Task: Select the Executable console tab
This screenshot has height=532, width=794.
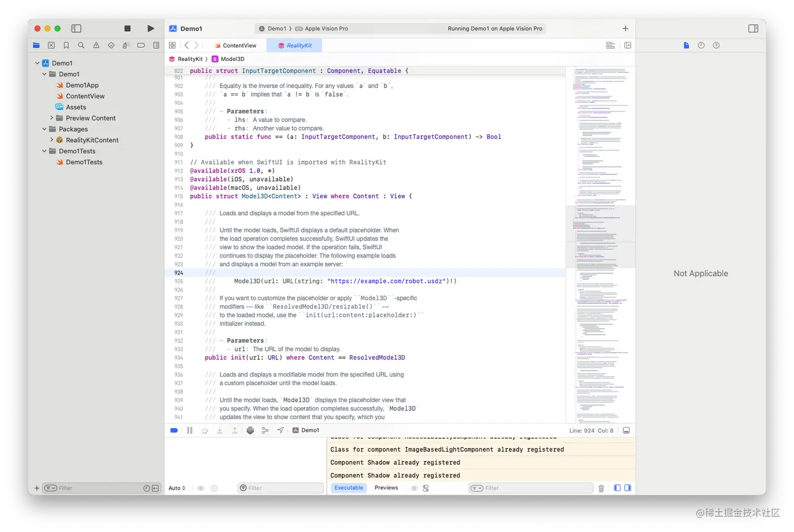Action: point(349,488)
